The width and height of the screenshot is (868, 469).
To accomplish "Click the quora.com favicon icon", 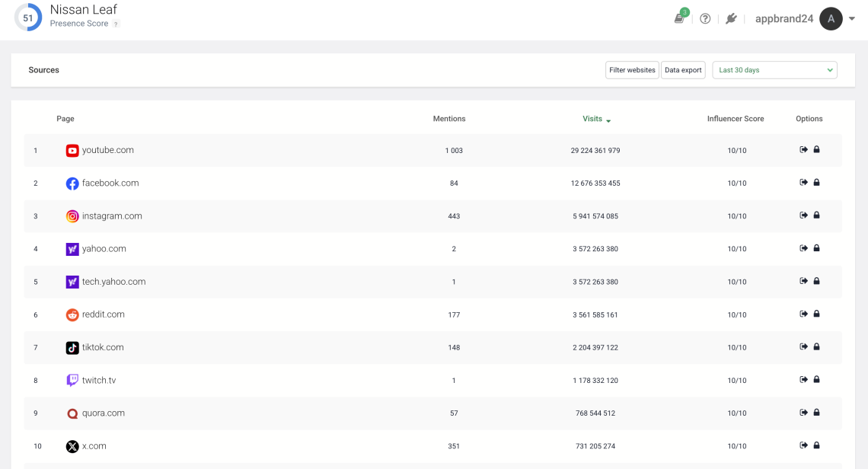I will click(x=72, y=413).
